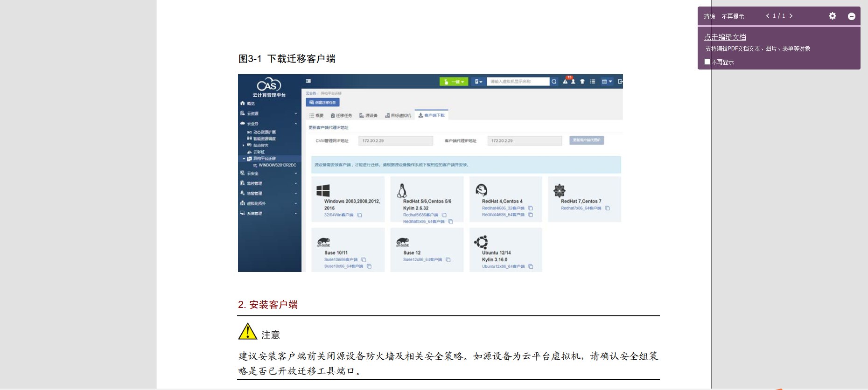Copy icon next to Redhat4i686_32客户端
Viewport: 868px width, 390px height.
click(x=531, y=208)
